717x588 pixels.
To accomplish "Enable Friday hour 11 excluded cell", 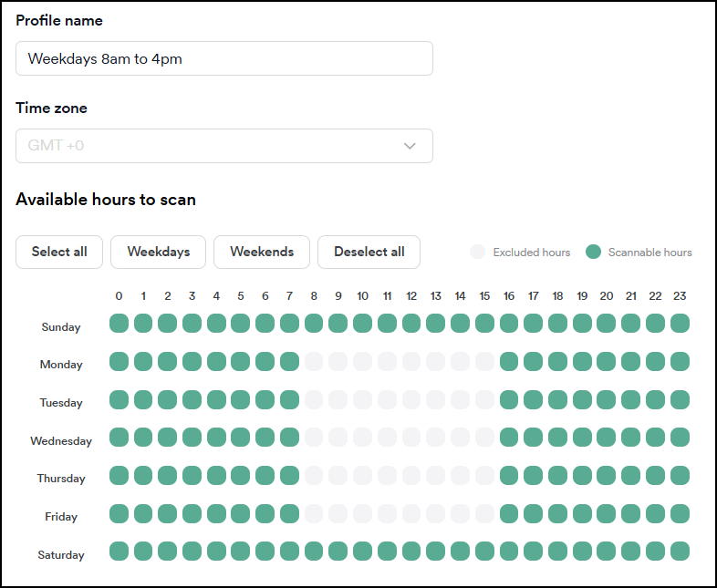I will tap(388, 514).
